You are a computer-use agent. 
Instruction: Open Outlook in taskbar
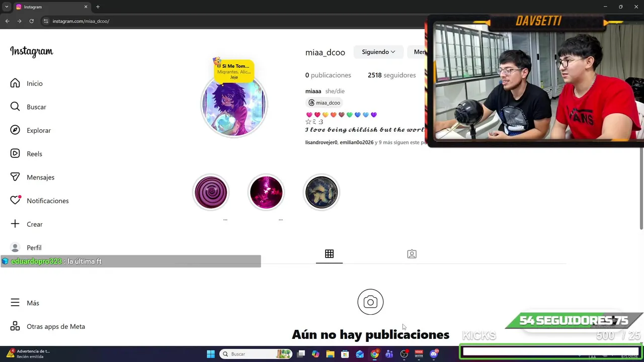pos(360,354)
